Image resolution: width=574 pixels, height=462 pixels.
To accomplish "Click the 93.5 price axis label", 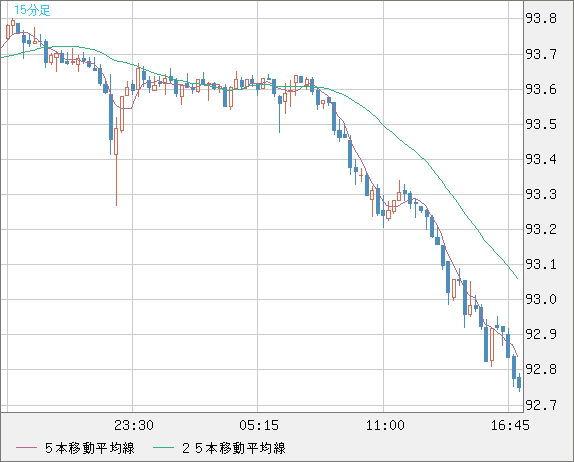I will pos(541,124).
